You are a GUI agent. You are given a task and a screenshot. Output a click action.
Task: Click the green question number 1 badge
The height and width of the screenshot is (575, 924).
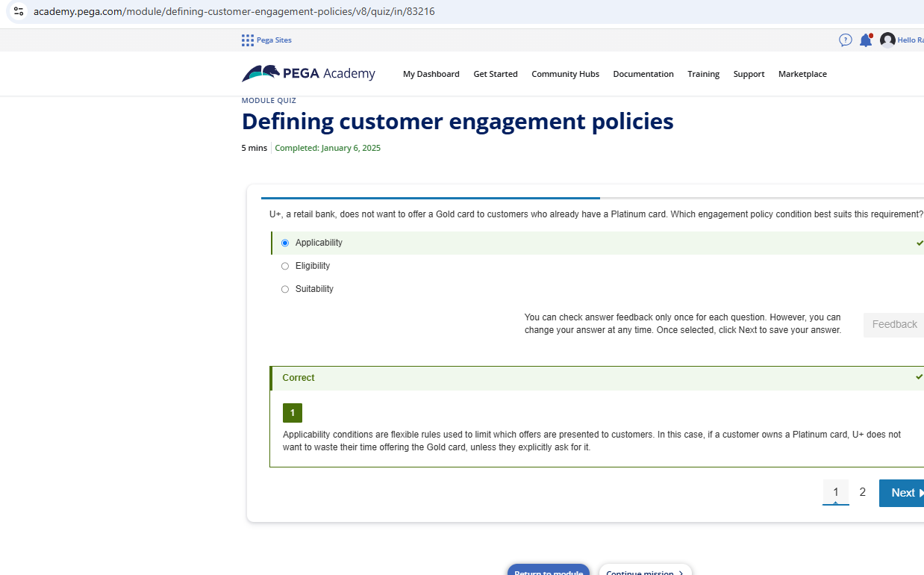pos(292,412)
